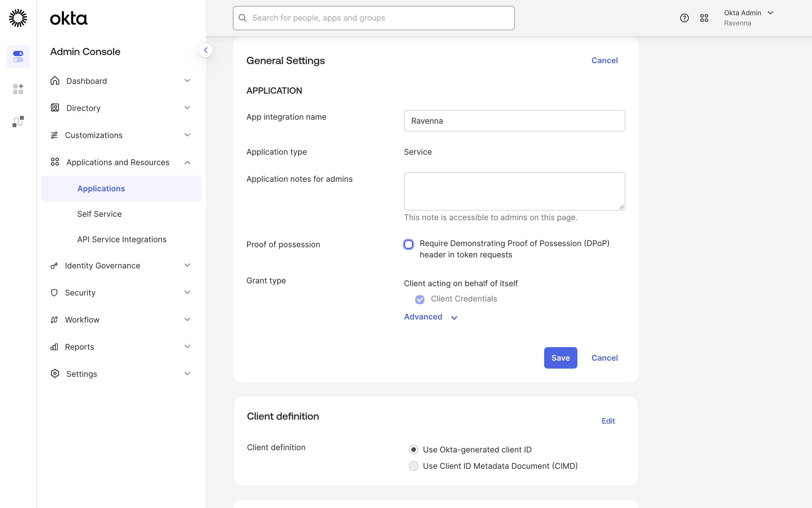This screenshot has height=508, width=812.
Task: Open the Admin Console toggle icon in rail
Action: pos(18,56)
